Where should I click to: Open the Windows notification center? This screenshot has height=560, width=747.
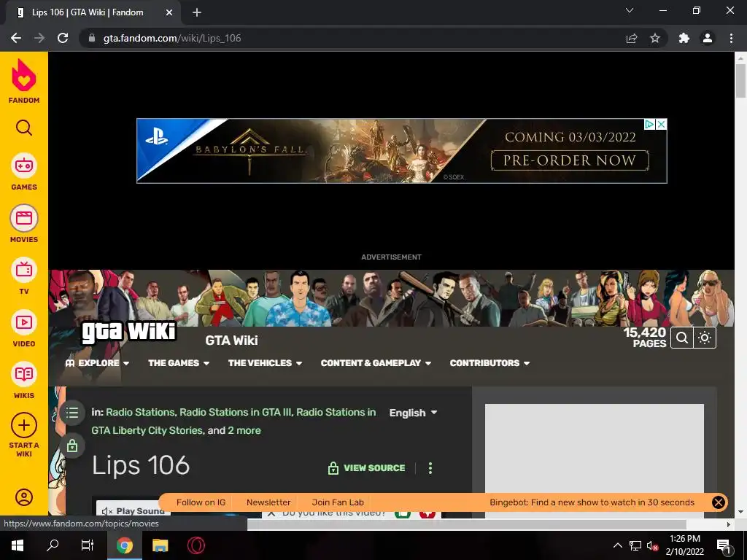pyautogui.click(x=724, y=545)
